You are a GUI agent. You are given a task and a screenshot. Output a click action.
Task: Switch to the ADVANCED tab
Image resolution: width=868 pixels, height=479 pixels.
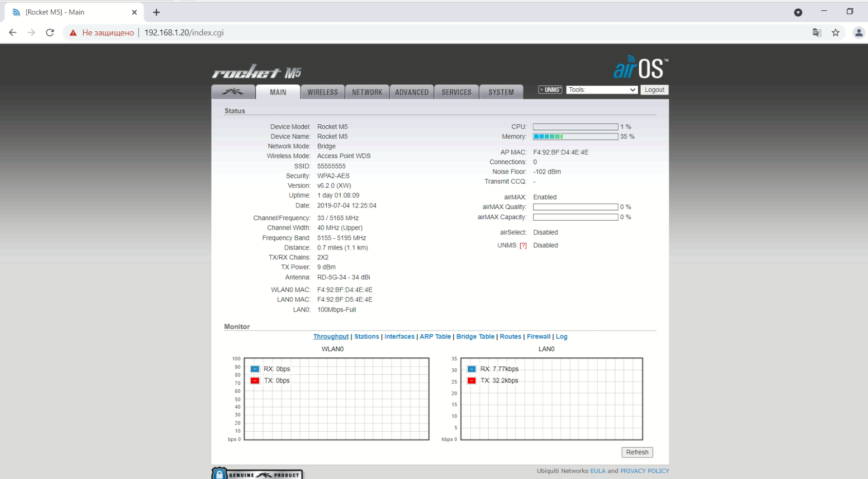click(412, 92)
